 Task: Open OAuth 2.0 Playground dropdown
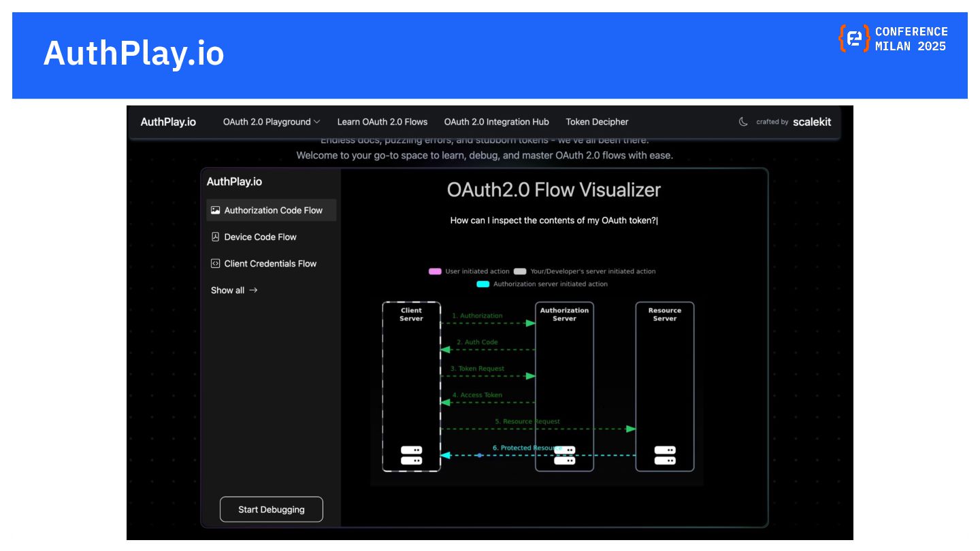(x=272, y=122)
